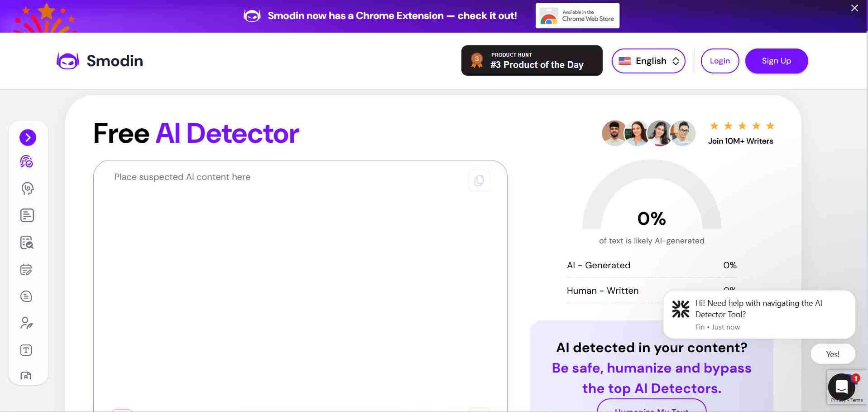Open the English language dropdown
Image resolution: width=868 pixels, height=412 pixels.
coord(648,61)
